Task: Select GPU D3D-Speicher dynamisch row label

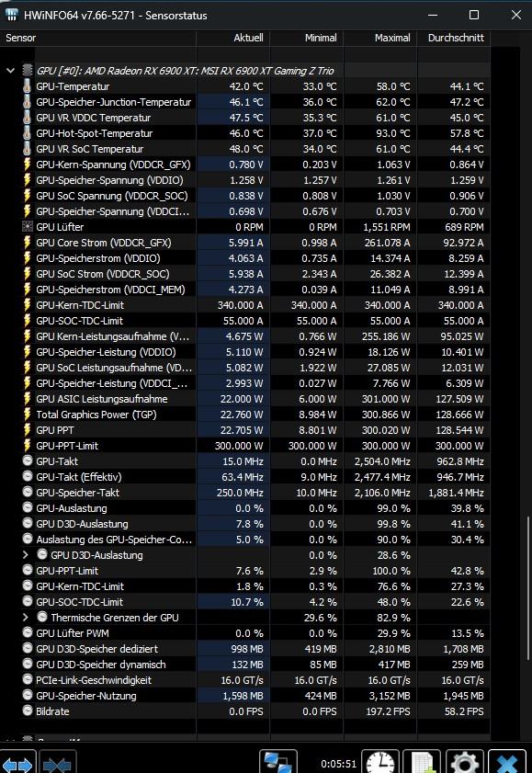Action: 100,664
